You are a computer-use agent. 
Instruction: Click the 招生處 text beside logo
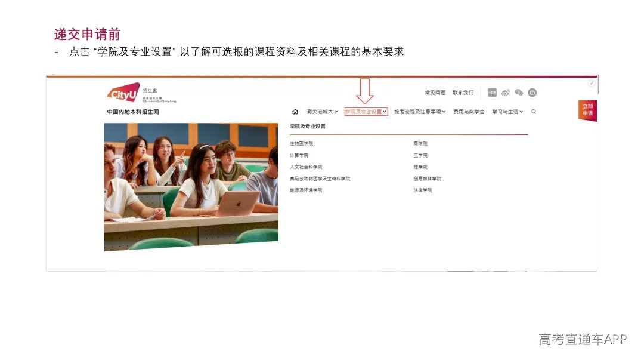[150, 91]
